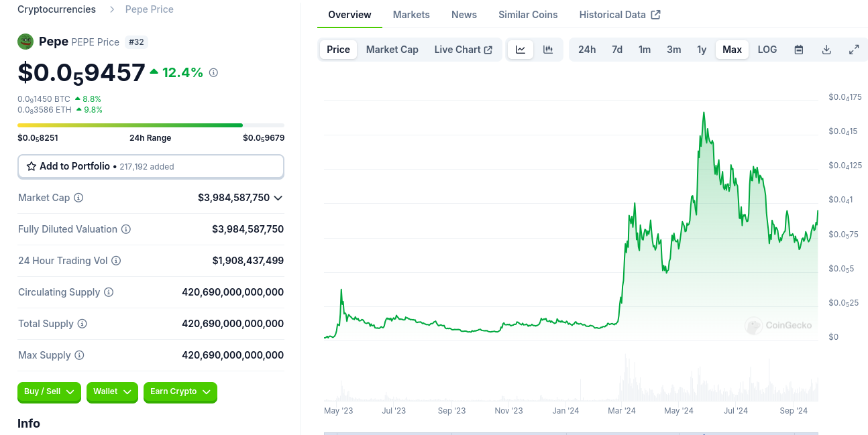
Task: Click Add to Portfolio button
Action: pos(151,166)
